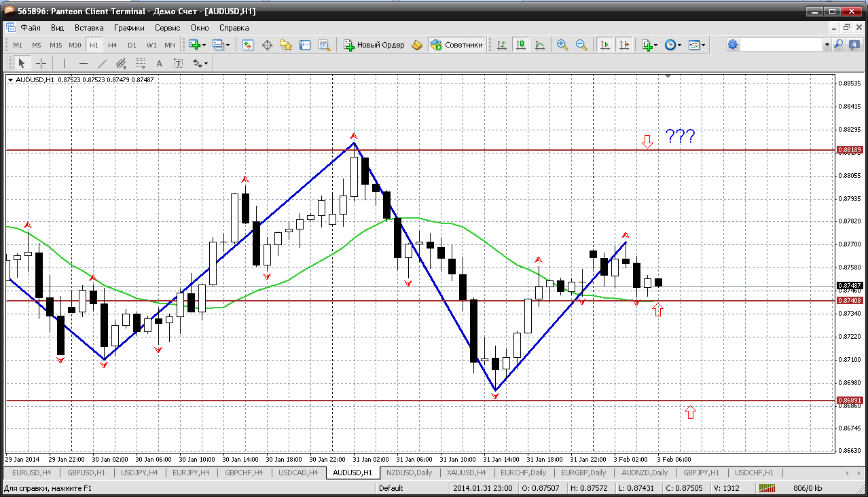
Task: Toggle the Советники expert advisors button
Action: pyautogui.click(x=456, y=45)
